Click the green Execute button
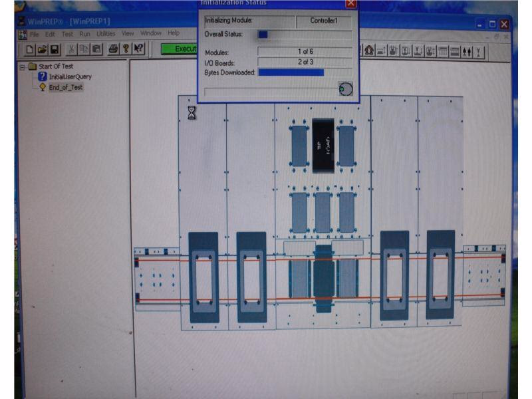This screenshot has height=399, width=532. click(x=180, y=49)
